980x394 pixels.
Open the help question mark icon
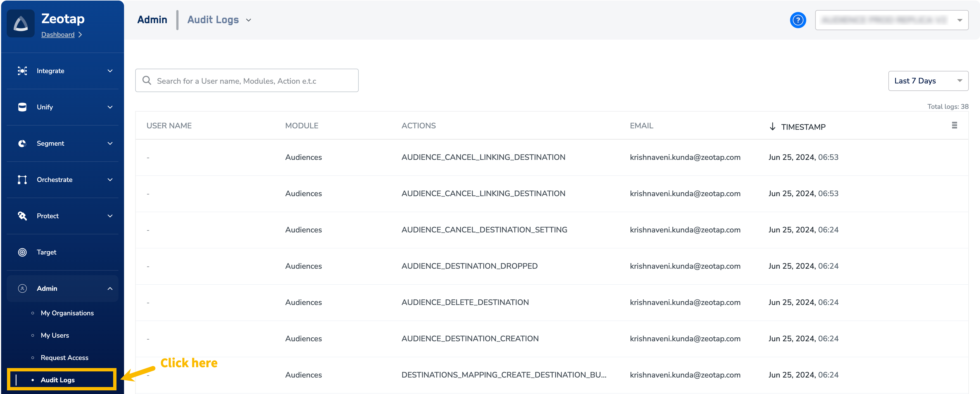tap(798, 20)
